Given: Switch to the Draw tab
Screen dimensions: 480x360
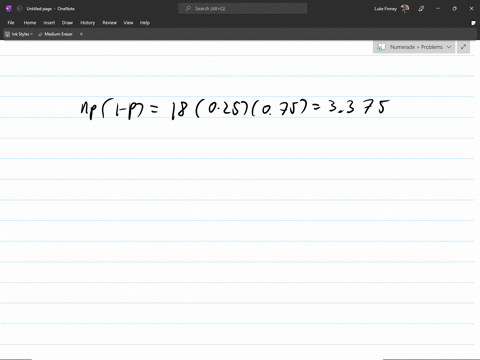Looking at the screenshot, I should (x=67, y=23).
